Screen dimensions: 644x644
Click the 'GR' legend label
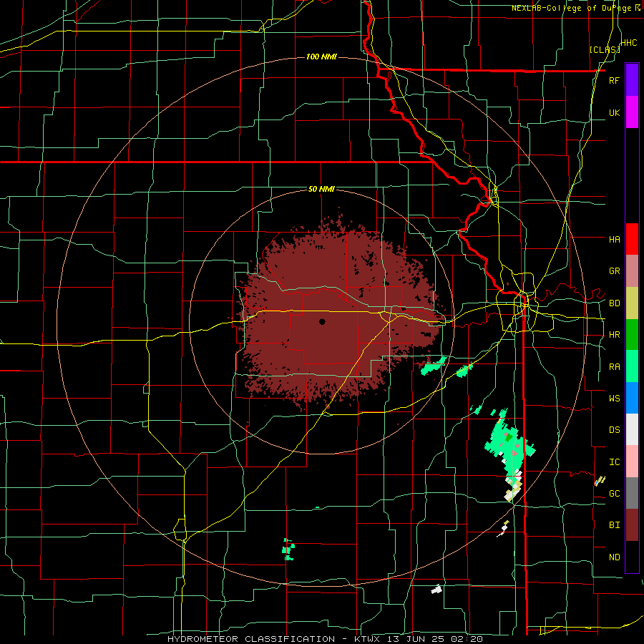pyautogui.click(x=614, y=271)
